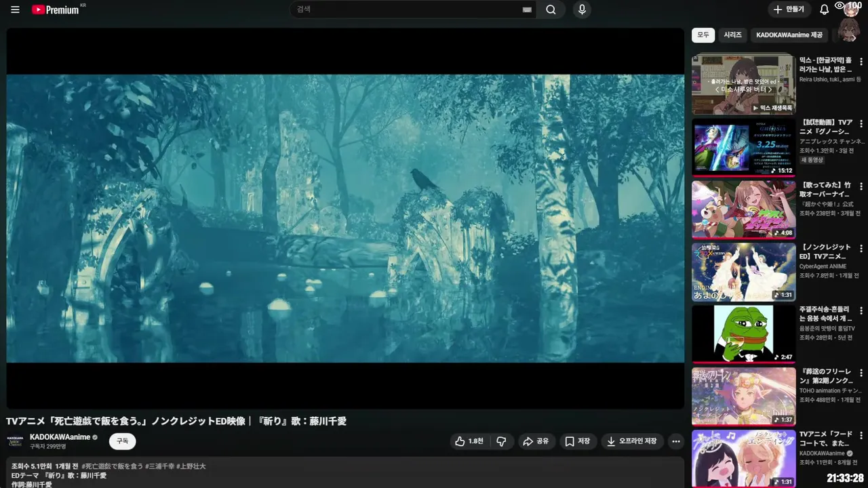Open options for 葬送のフリーレン video
The image size is (868, 488).
[x=861, y=373]
